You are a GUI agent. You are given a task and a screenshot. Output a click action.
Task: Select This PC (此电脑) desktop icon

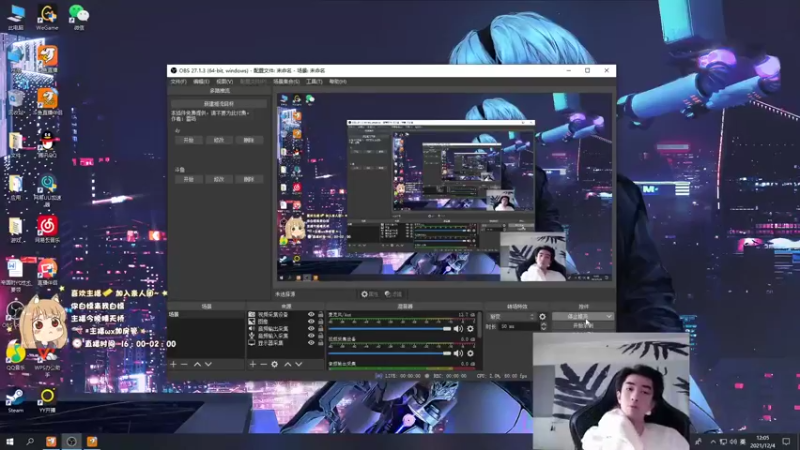pos(16,18)
